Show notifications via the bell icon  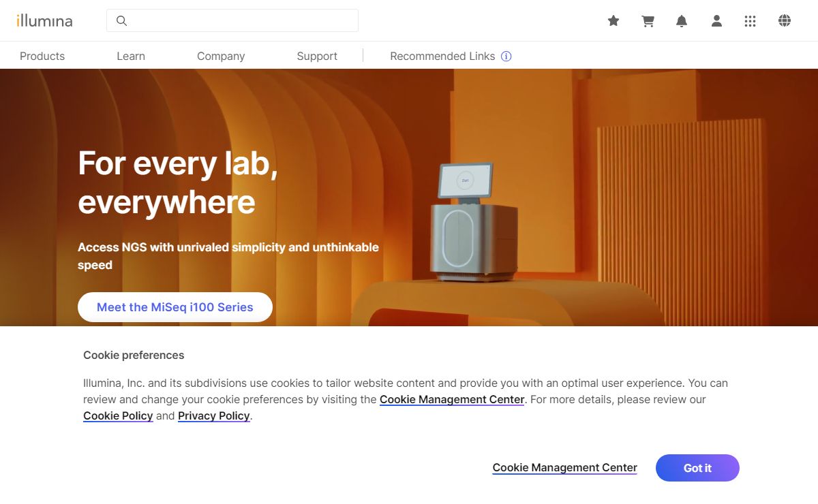click(x=682, y=21)
